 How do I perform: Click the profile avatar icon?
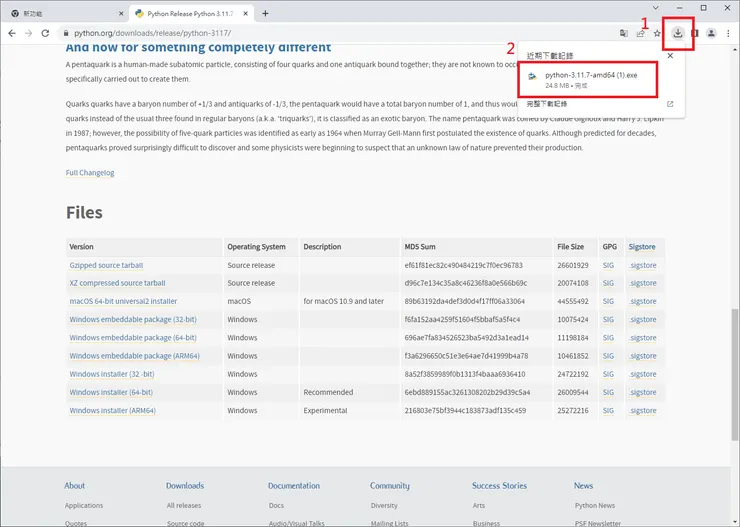tap(711, 33)
